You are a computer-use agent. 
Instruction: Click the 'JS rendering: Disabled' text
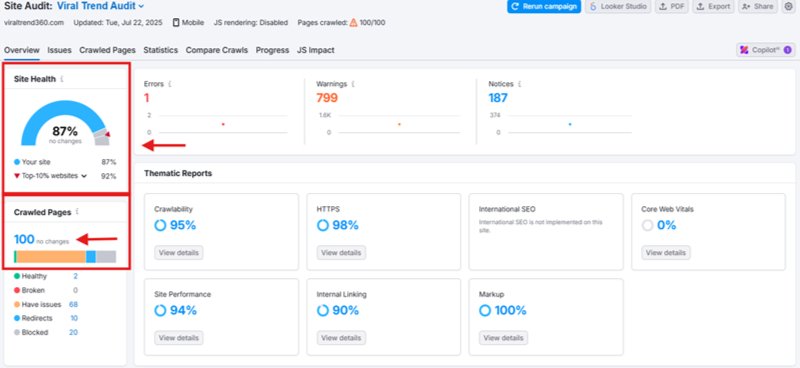[x=251, y=22]
